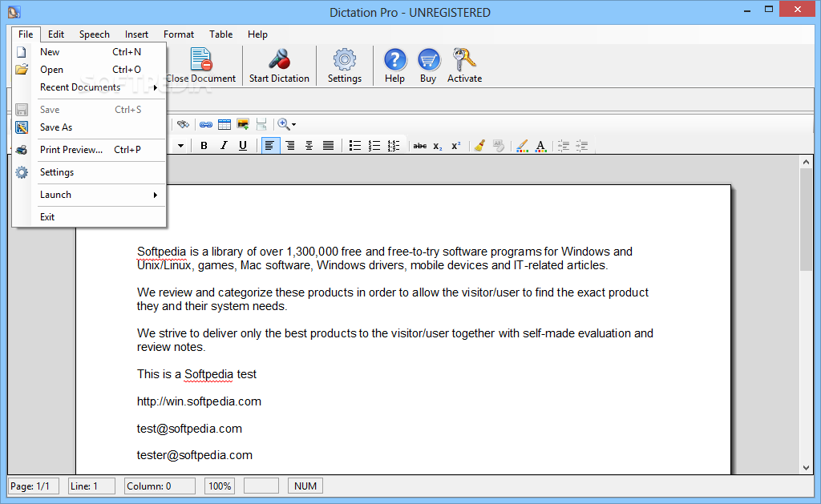Choose Exit from the File menu
This screenshot has height=504, width=821.
point(89,216)
